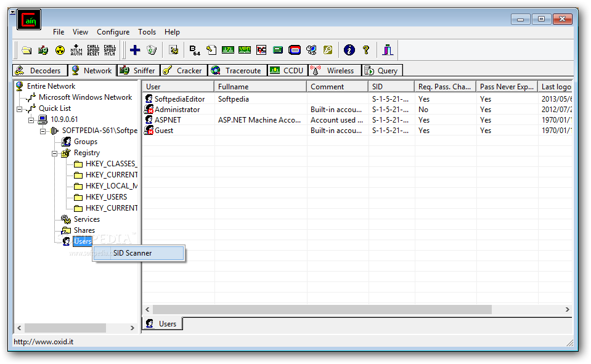The image size is (591, 364).
Task: Switch to the Query tab
Action: pos(382,70)
